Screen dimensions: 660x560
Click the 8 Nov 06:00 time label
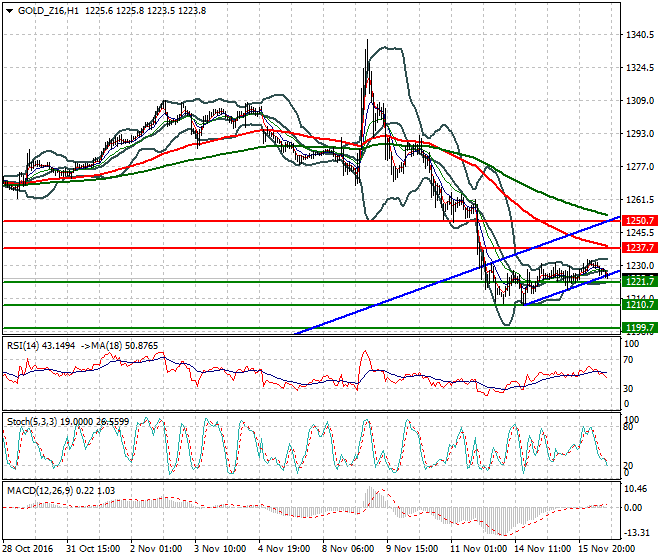pos(349,549)
